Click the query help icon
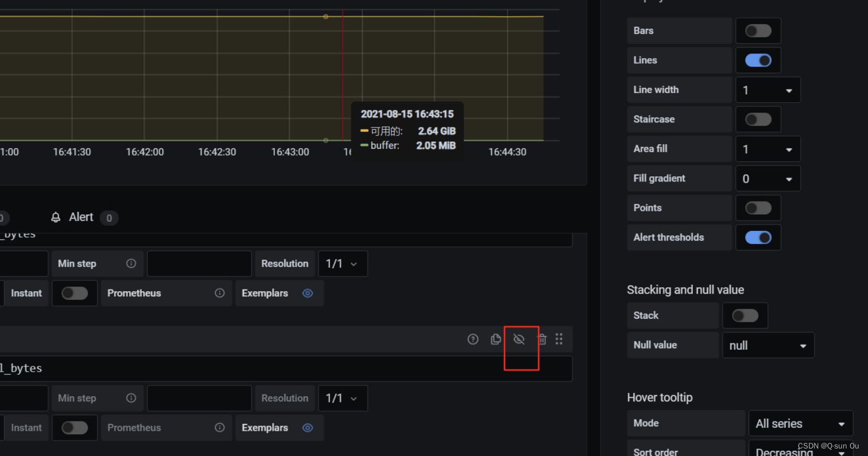Image resolution: width=868 pixels, height=456 pixels. pos(472,339)
